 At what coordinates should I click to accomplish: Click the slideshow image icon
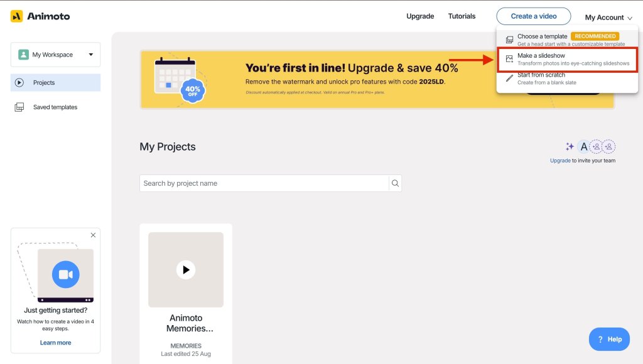point(509,59)
